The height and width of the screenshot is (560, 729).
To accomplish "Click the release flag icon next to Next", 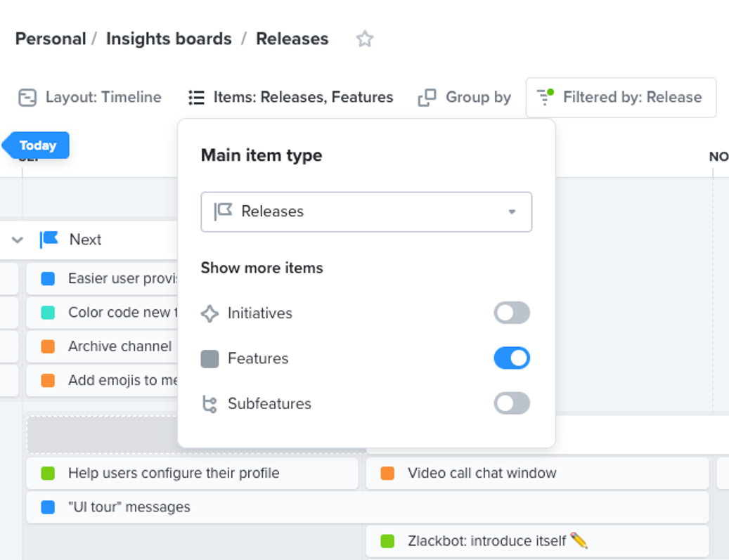I will coord(49,240).
